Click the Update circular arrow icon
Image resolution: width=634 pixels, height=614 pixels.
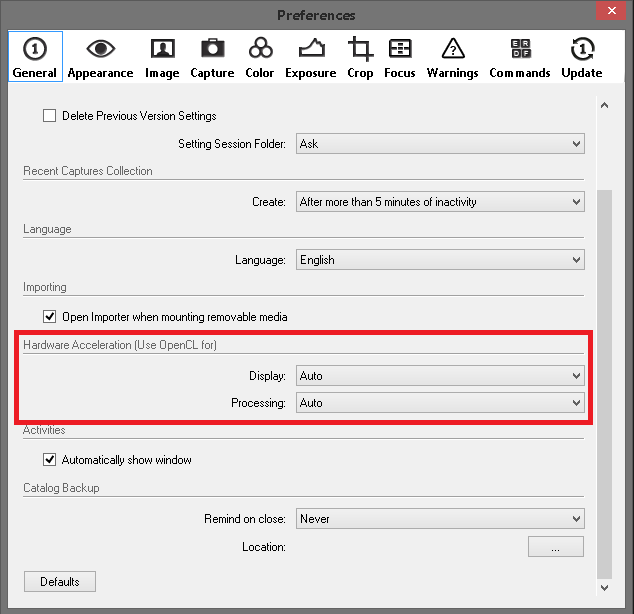tap(582, 49)
